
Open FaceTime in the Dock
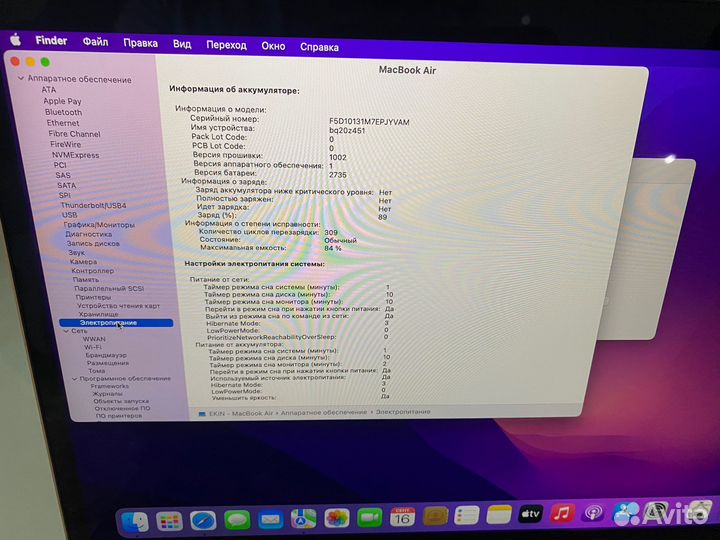point(370,518)
